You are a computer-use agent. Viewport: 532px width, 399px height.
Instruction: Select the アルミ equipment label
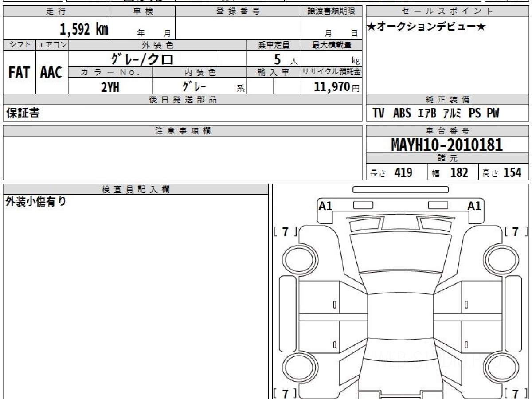tap(453, 113)
